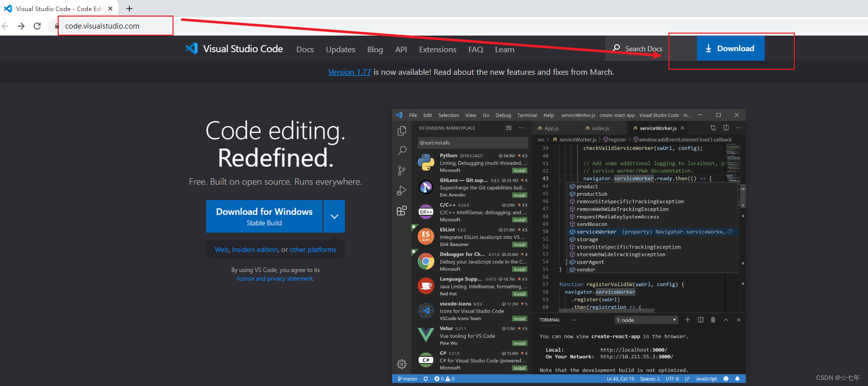
Task: Open the Docs page from site navigation
Action: [x=305, y=49]
